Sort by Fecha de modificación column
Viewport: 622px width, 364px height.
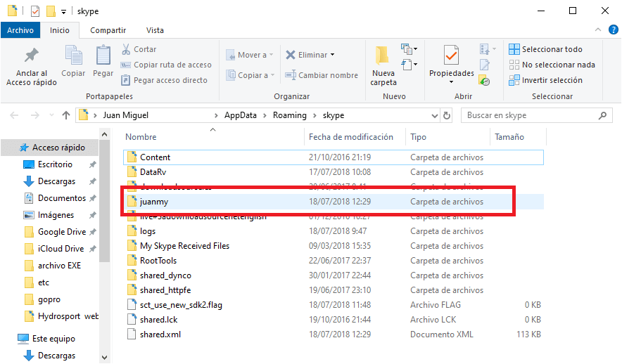pos(350,136)
